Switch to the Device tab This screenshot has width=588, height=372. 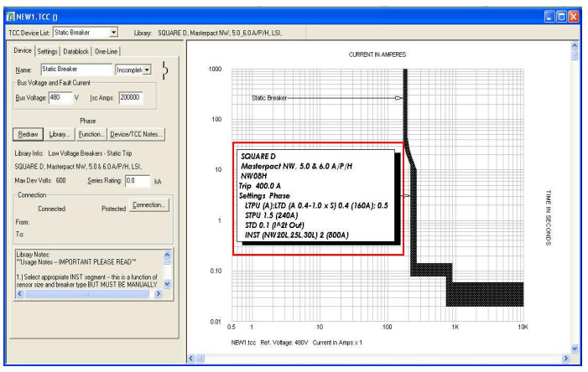point(23,50)
